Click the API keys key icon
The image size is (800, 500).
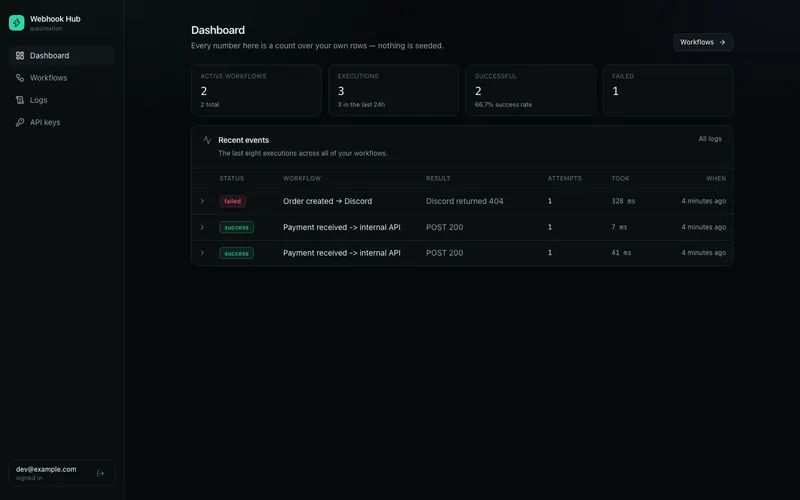click(x=20, y=122)
